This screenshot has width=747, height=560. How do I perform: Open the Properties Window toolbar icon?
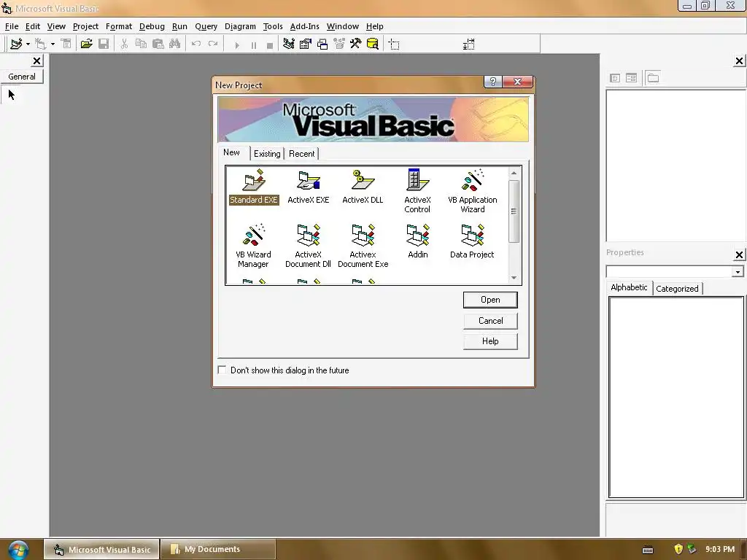coord(306,44)
